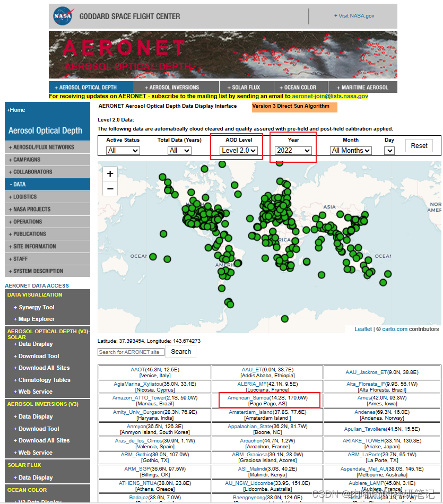Open Amsterdam_Island site link
443x504 pixels.
pos(251,412)
